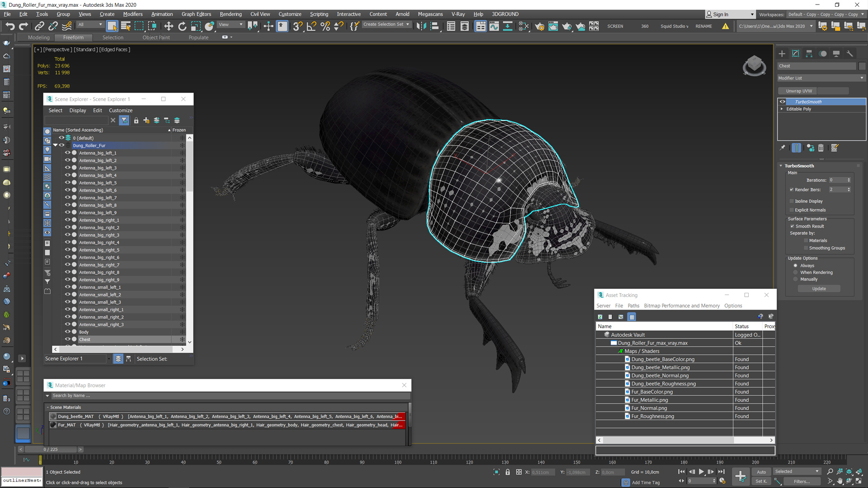Activate the Select and Link tool
The width and height of the screenshot is (868, 488).
tap(40, 26)
